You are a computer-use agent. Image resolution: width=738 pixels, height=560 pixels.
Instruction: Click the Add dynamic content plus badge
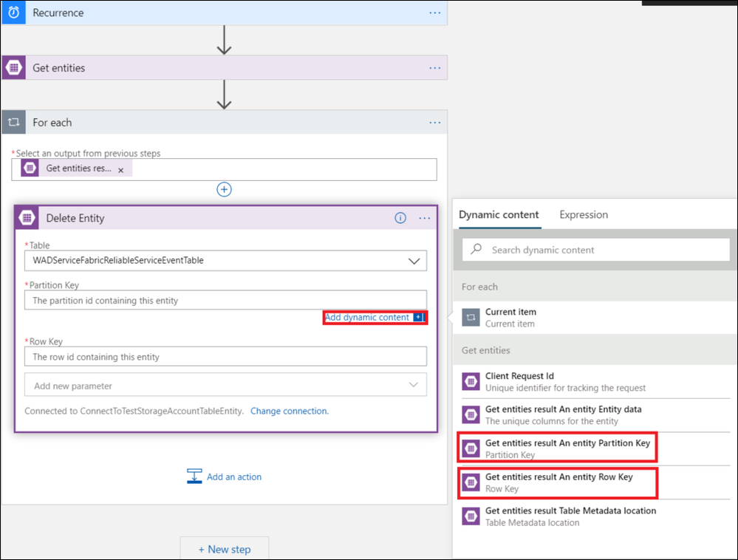[418, 317]
